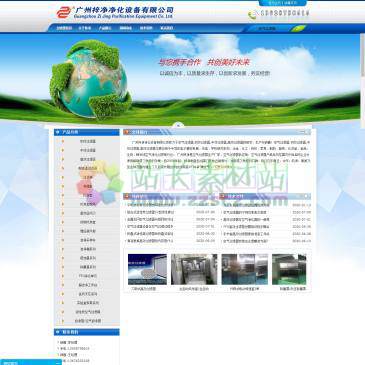
Task: Click the page vertical scrollbar thumb
Action: [x=363, y=55]
